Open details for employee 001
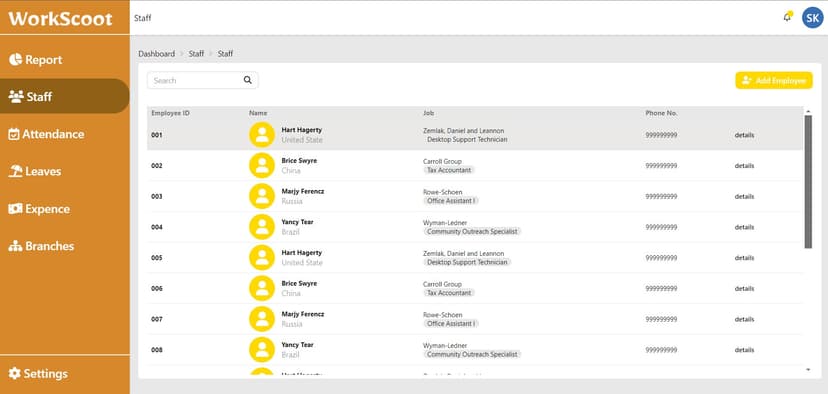The image size is (828, 394). pos(744,135)
